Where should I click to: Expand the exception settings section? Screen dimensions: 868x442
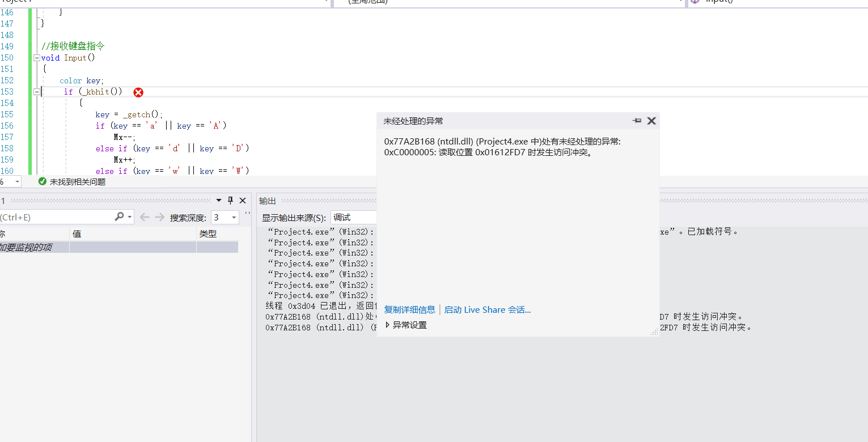(406, 325)
